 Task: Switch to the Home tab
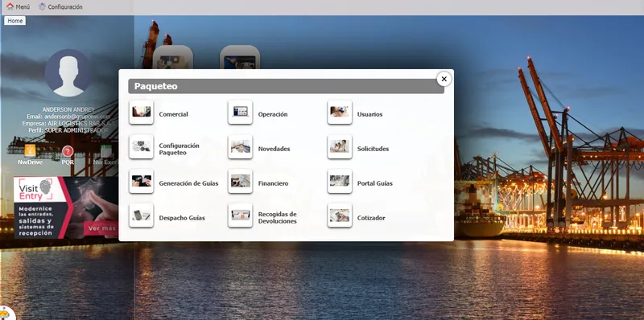click(x=15, y=21)
